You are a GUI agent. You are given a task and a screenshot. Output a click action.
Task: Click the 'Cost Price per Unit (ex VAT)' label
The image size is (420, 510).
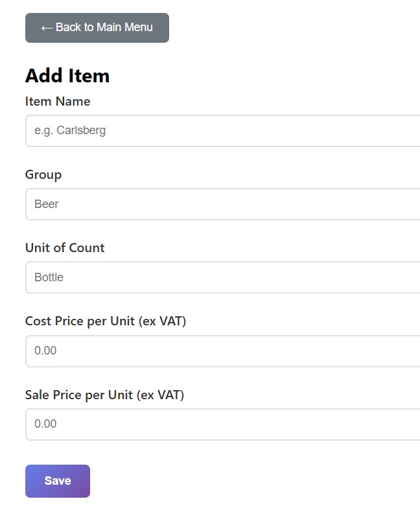pyautogui.click(x=106, y=321)
